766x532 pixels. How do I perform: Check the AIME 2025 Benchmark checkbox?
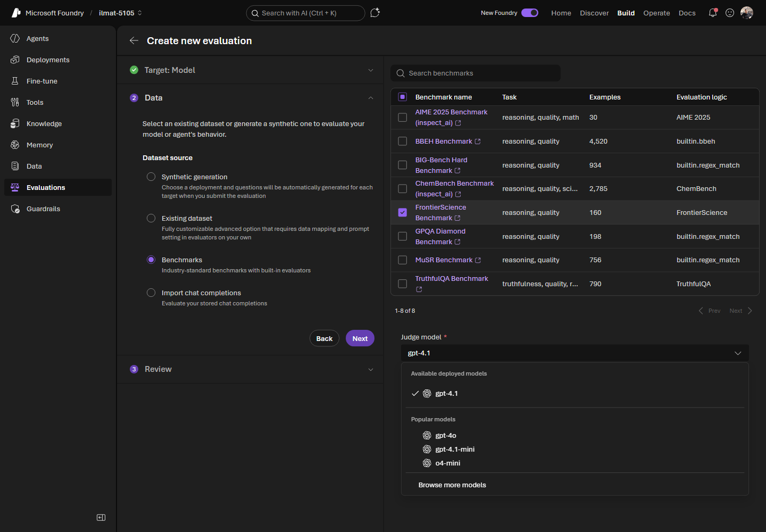coord(403,118)
